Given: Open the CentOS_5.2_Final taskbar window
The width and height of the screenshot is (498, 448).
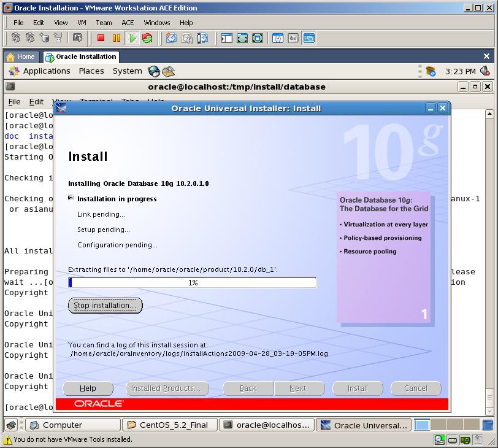Looking at the screenshot, I should pos(170,425).
